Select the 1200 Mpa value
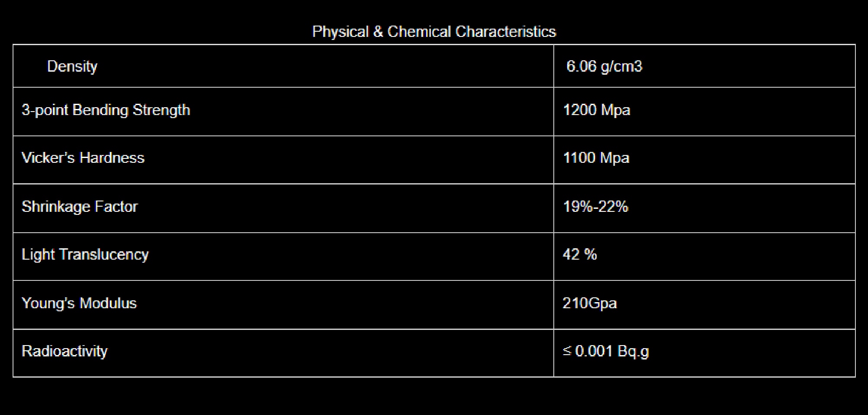The width and height of the screenshot is (868, 415). (596, 110)
